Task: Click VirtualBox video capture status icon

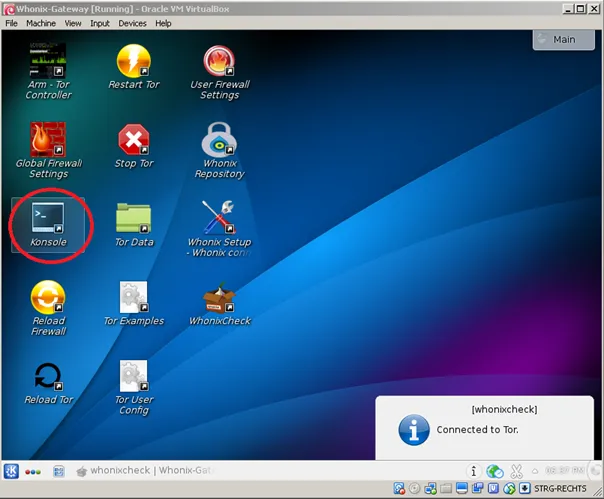Action: pyautogui.click(x=478, y=489)
